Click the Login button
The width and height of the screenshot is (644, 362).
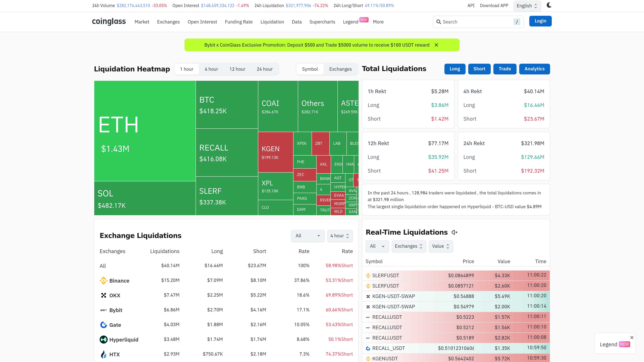[540, 21]
